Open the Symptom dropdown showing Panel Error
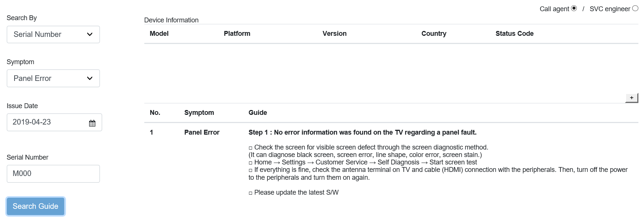 coord(53,78)
